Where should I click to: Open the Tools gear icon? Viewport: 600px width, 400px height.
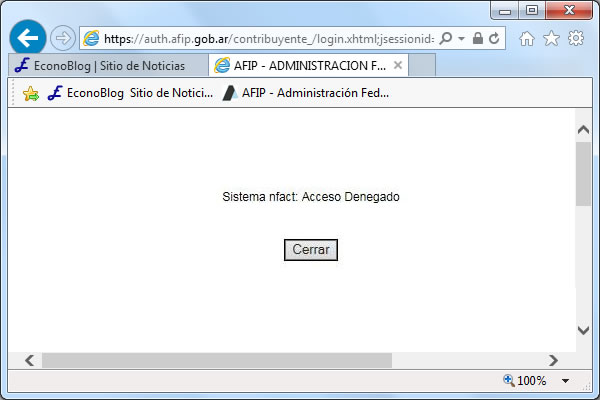pos(576,38)
